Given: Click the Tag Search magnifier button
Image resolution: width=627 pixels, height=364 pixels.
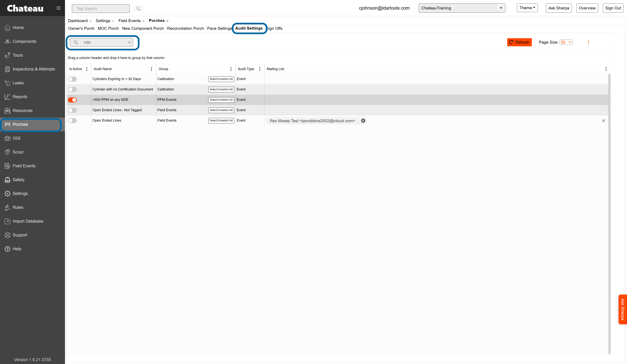Looking at the screenshot, I should point(138,8).
